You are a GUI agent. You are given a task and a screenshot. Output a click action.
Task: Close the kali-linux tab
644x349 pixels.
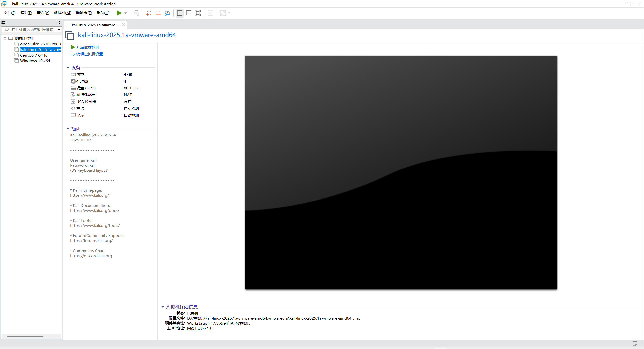click(123, 25)
